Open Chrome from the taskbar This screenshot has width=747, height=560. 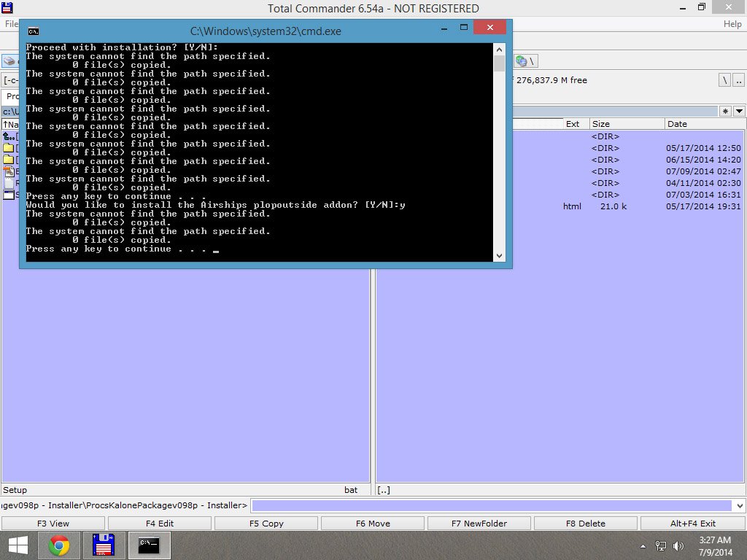coord(59,545)
